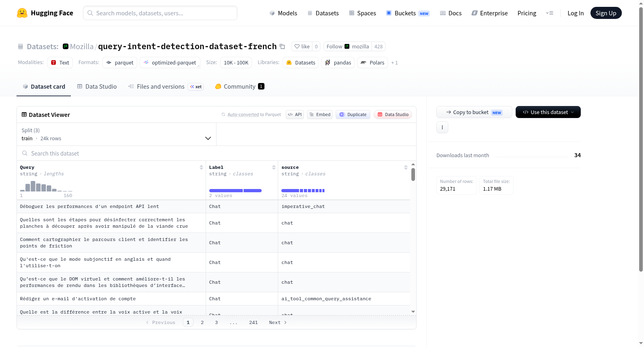Click the Enterprise navigation link
Viewport: 644px width, 347px height.
[489, 13]
